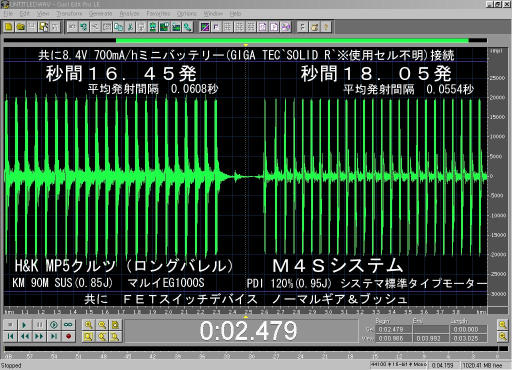The image size is (512, 370).
Task: Toggle the spectral view toolbar icon
Action: [x=205, y=27]
